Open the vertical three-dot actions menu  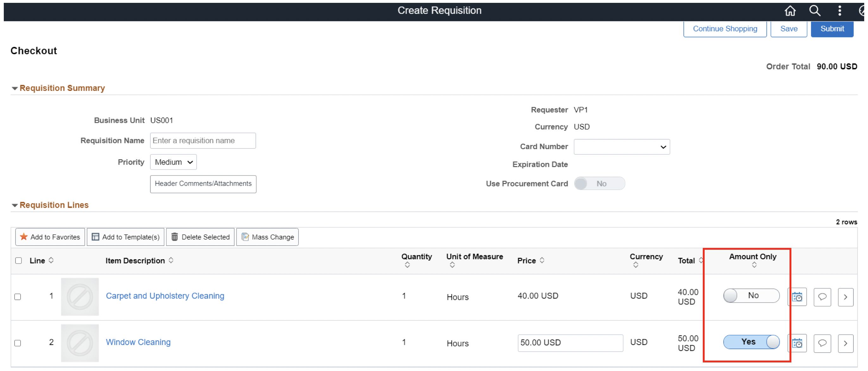coord(840,11)
